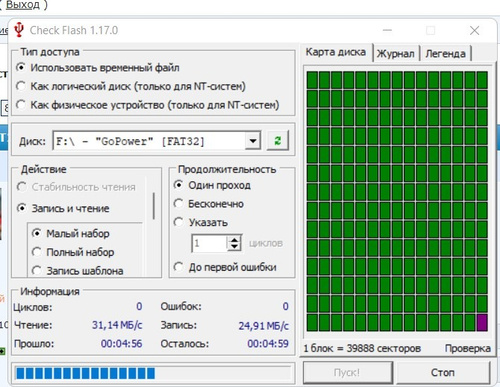500x387 pixels.
Task: Open the Диск drive dropdown list
Action: [253, 141]
